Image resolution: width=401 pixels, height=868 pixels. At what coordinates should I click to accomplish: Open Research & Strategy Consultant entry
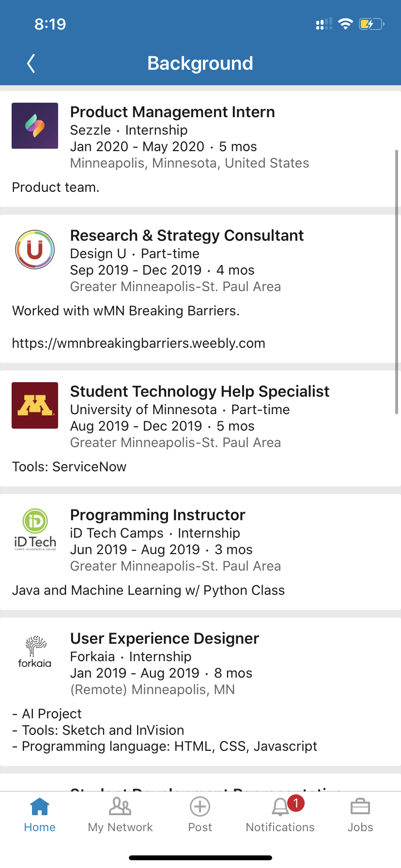click(187, 235)
